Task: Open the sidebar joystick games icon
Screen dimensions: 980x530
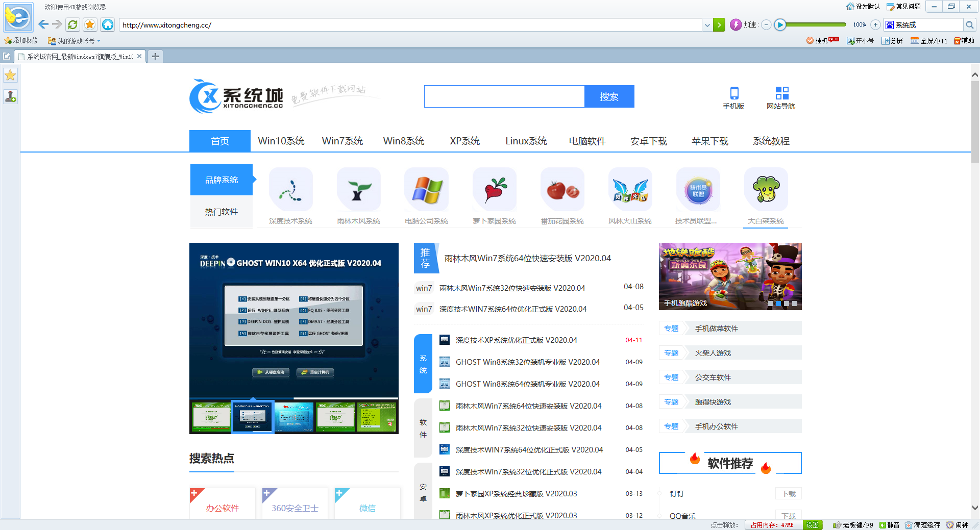Action: 10,96
